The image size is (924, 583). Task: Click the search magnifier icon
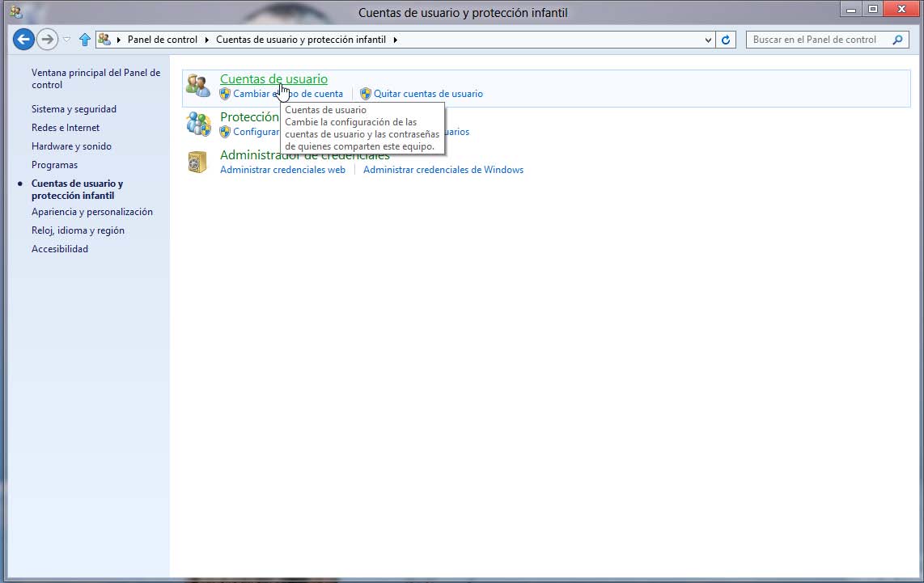coord(898,40)
